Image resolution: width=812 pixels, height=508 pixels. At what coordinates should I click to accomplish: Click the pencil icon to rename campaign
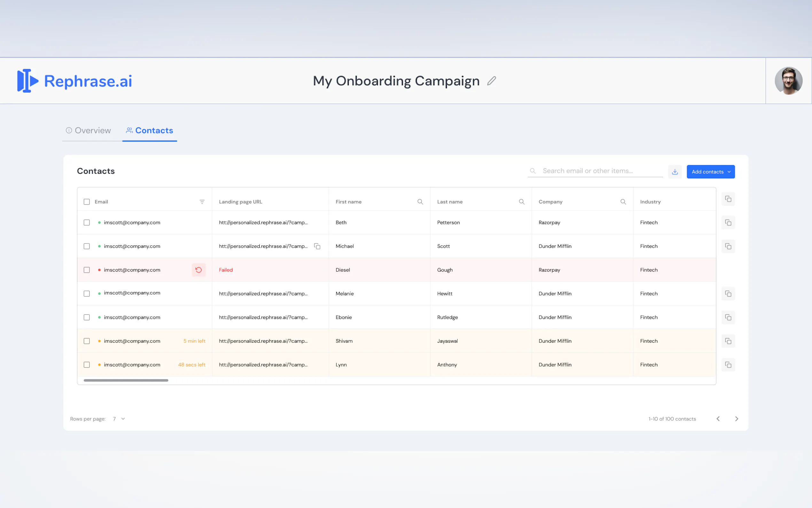coord(491,81)
